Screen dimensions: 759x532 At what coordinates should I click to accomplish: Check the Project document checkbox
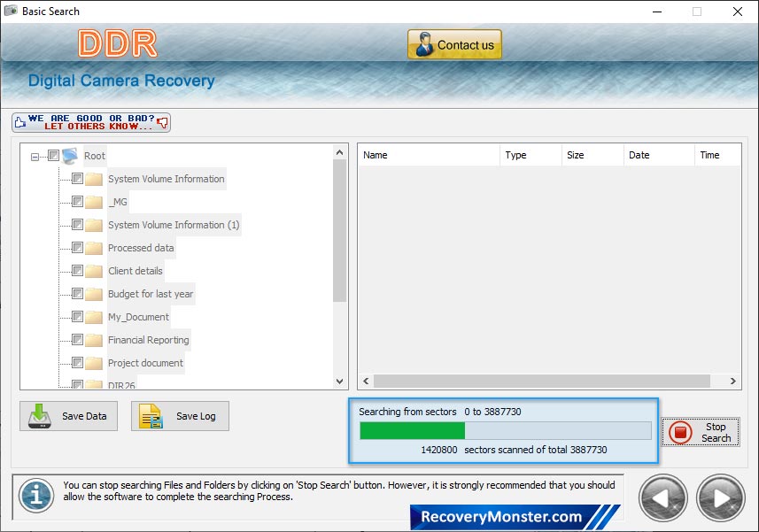(77, 362)
